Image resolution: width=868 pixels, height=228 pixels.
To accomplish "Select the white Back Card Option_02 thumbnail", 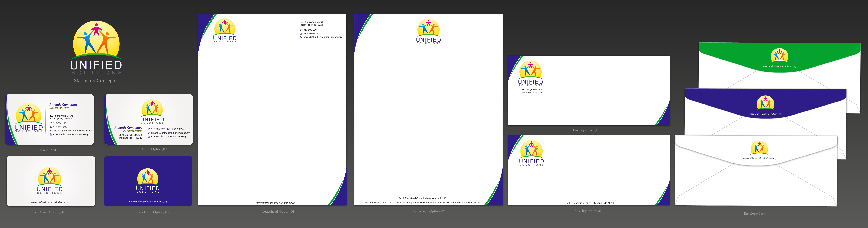I will click(x=50, y=181).
